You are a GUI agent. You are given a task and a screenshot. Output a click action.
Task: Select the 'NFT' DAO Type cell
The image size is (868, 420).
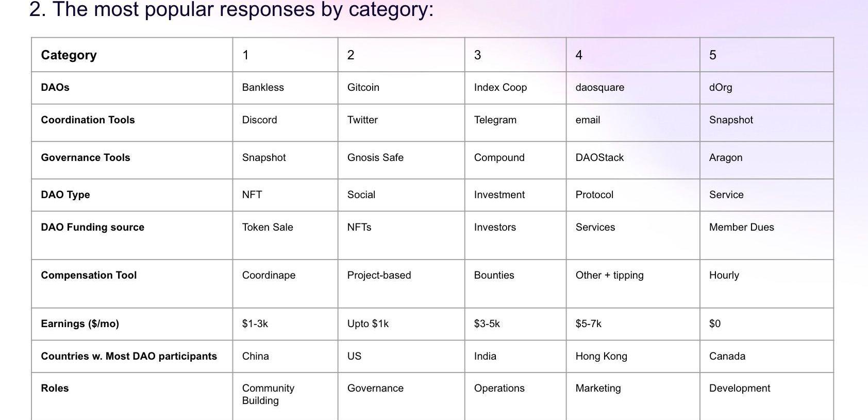tap(285, 195)
